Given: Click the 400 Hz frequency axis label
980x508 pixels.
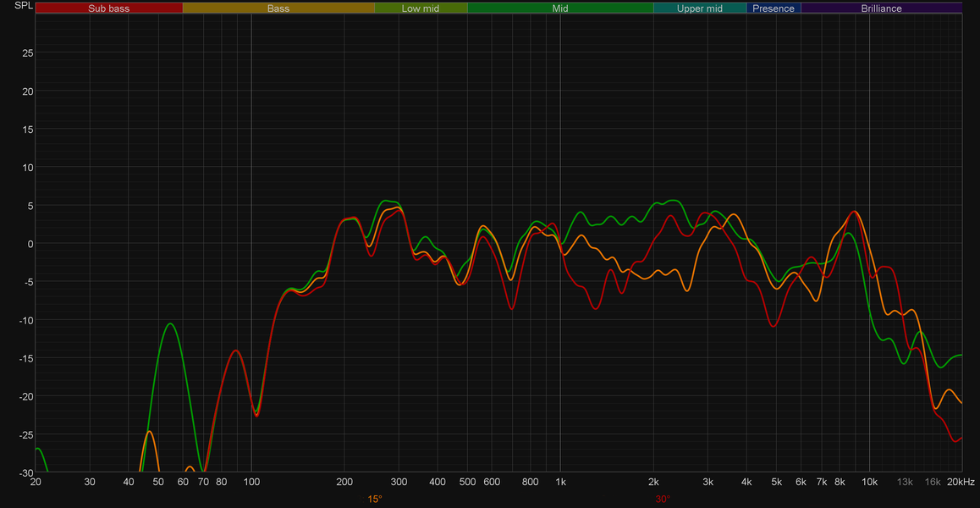Looking at the screenshot, I should point(438,482).
